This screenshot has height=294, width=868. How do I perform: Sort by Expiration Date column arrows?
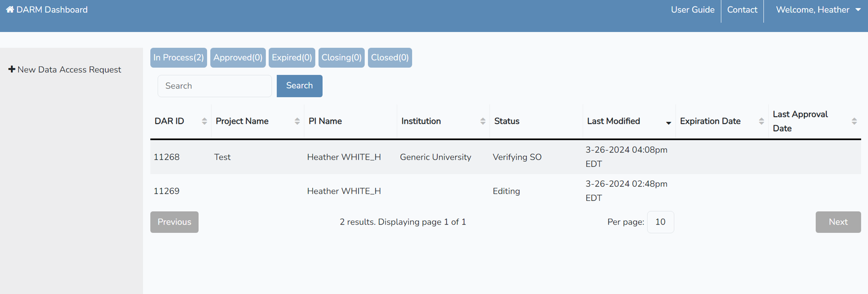(x=761, y=121)
